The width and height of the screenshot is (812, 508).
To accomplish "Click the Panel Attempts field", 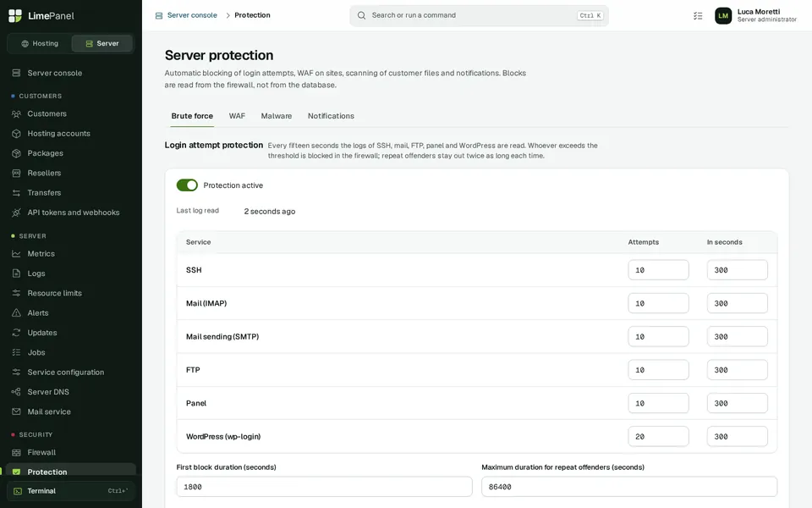I will pos(658,403).
